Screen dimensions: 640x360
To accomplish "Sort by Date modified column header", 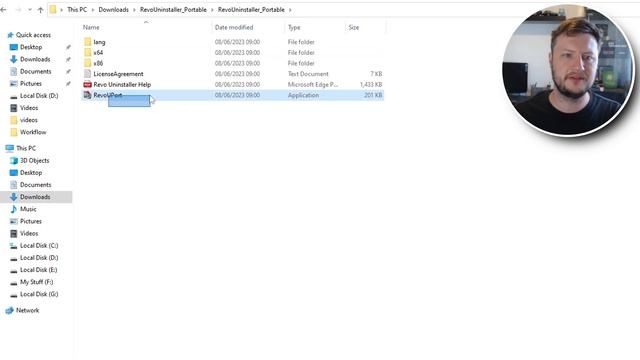I will pos(234,27).
